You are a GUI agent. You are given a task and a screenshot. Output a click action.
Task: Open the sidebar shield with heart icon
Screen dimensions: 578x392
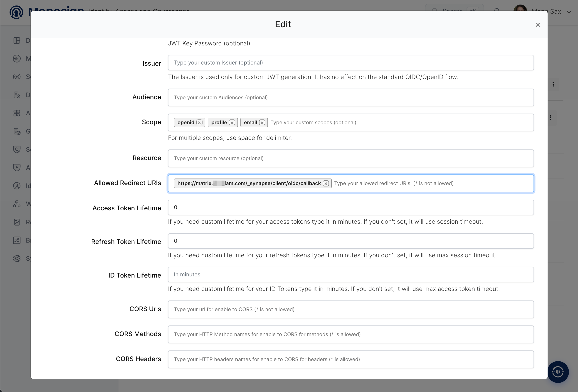pos(17,168)
